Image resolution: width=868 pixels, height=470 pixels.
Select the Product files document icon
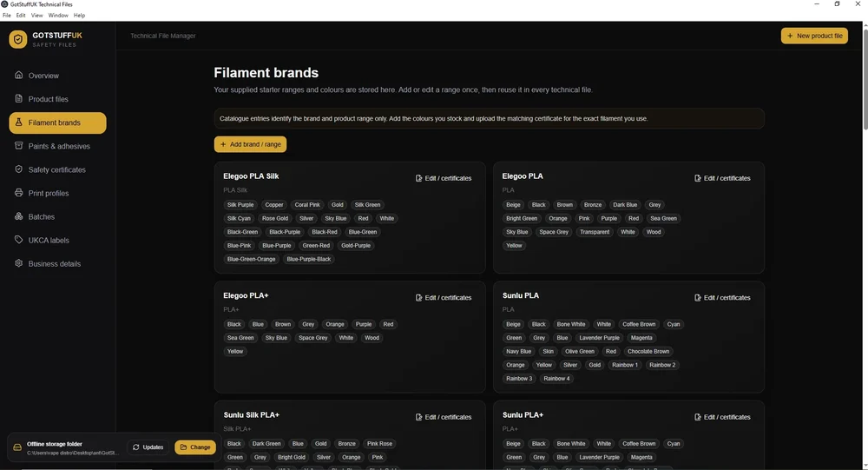click(19, 99)
